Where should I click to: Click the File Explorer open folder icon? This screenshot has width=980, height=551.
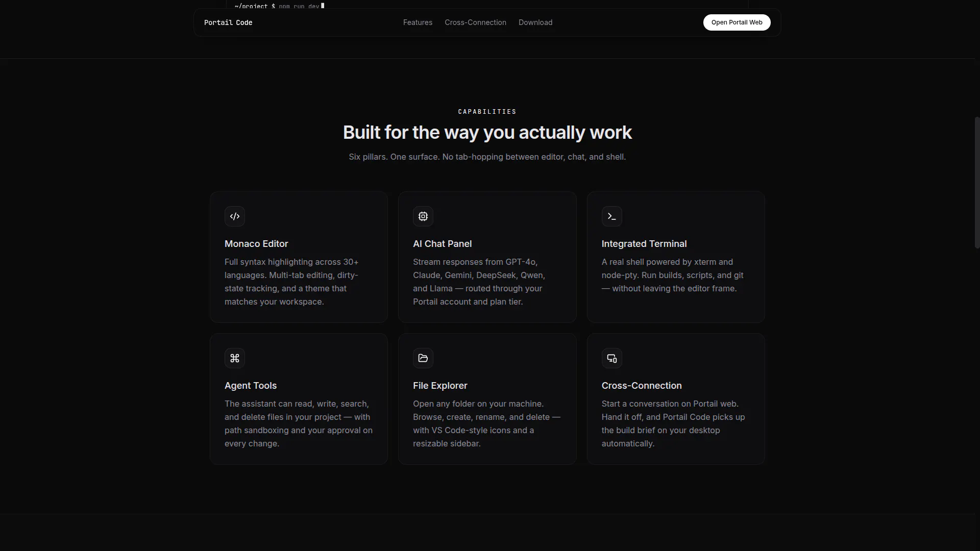(423, 358)
